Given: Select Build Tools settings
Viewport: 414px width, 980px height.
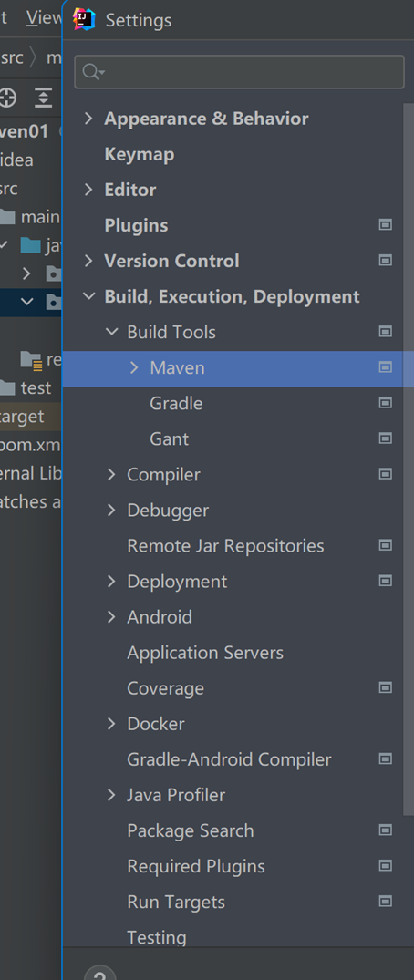Looking at the screenshot, I should point(171,332).
